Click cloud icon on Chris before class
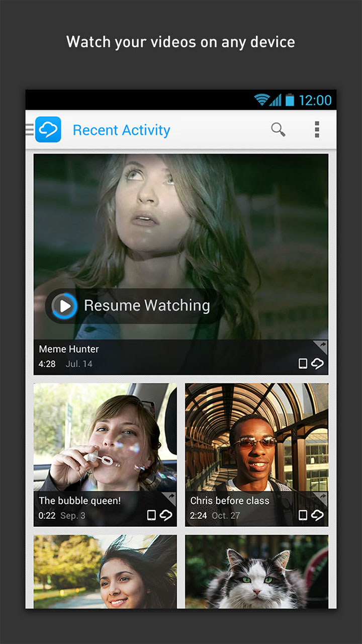The image size is (362, 644). tap(318, 515)
